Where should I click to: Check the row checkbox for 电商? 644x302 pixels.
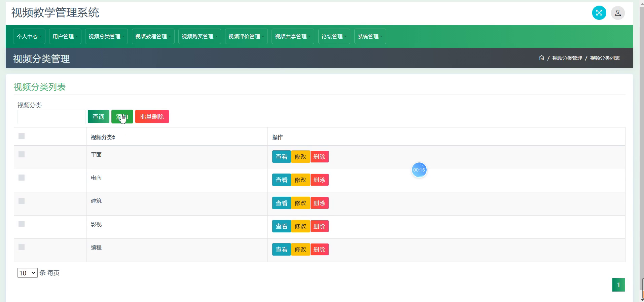pos(22,178)
